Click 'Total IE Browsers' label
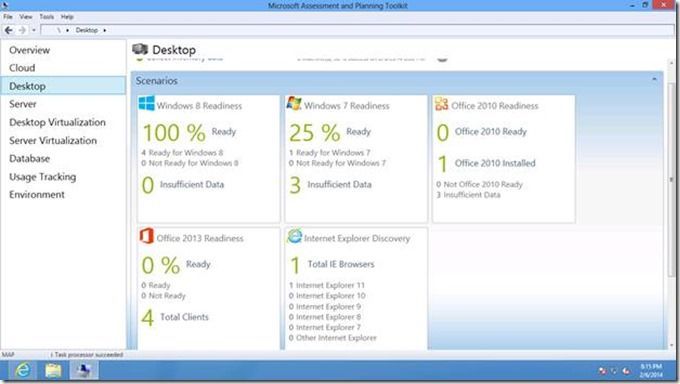 [x=341, y=264]
